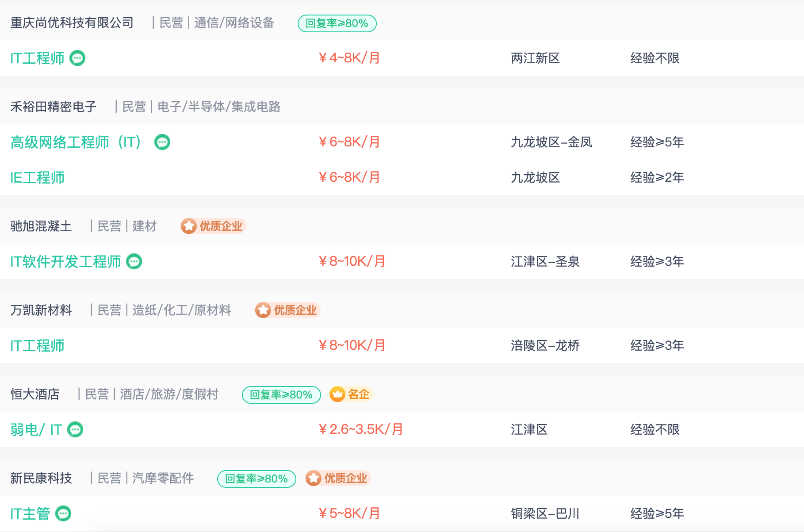This screenshot has height=532, width=804.
Task: Open IT软件开发工程师 job title
Action: 65,261
